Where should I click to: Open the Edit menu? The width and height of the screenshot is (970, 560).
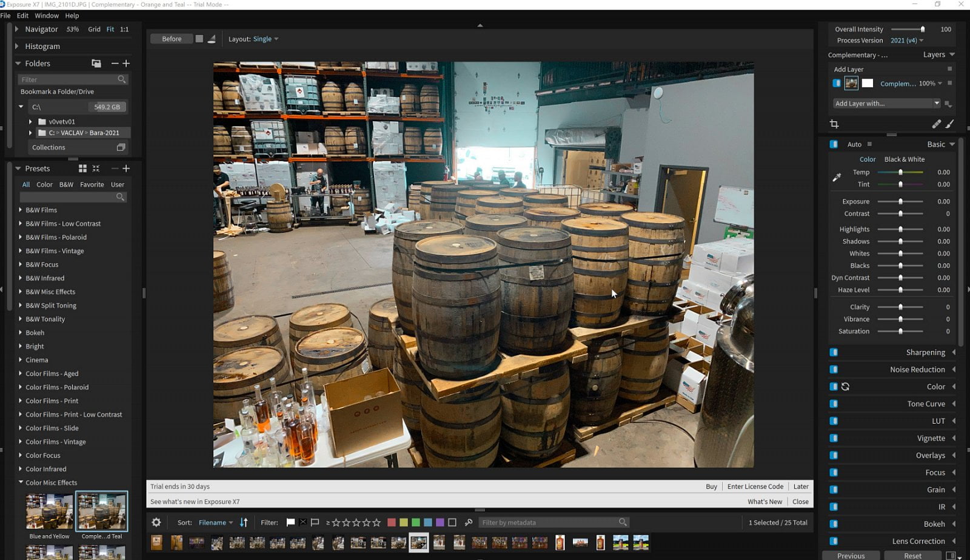coord(22,16)
